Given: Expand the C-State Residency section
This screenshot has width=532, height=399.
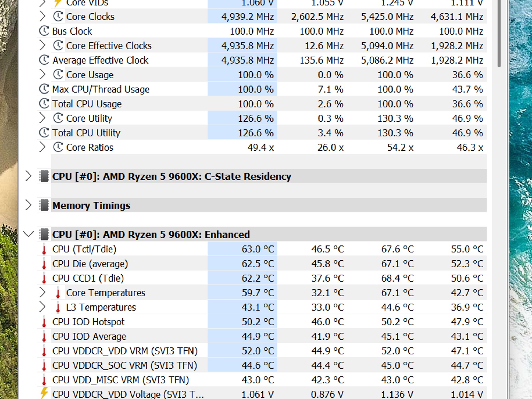Looking at the screenshot, I should [x=28, y=176].
